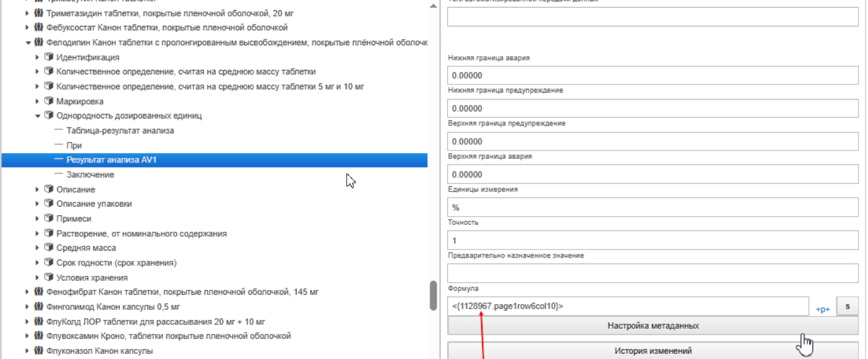Click the pills icon beside Триметазидин таблетки
This screenshot has height=359, width=868.
38,13
